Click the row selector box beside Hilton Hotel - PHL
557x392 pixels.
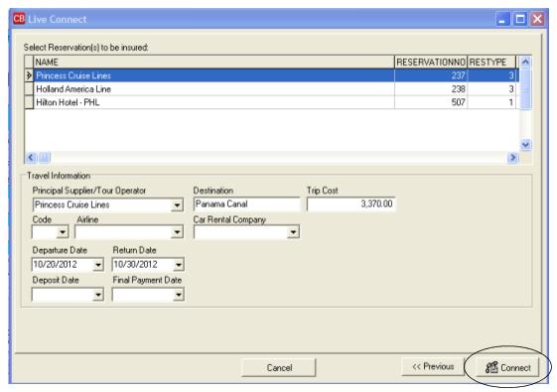pos(29,102)
